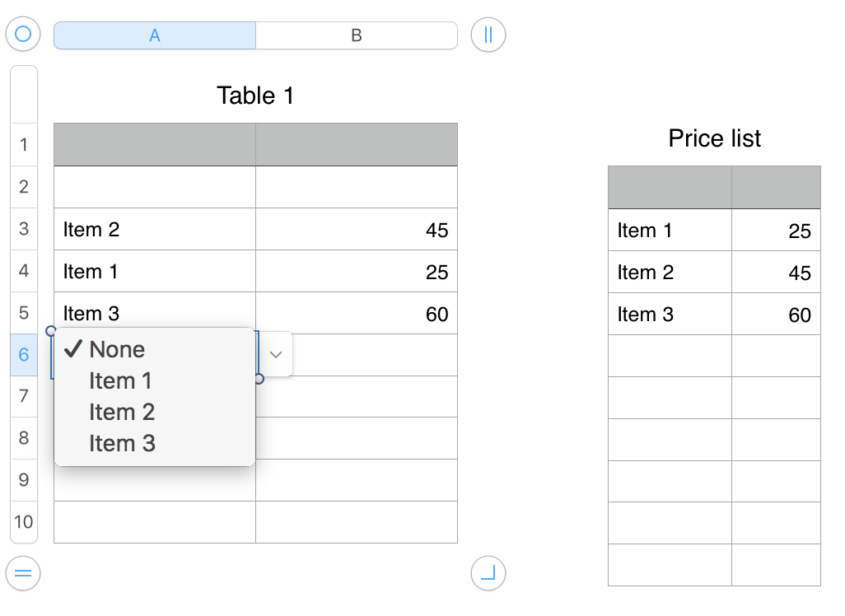Select row 6 header

coord(24,355)
